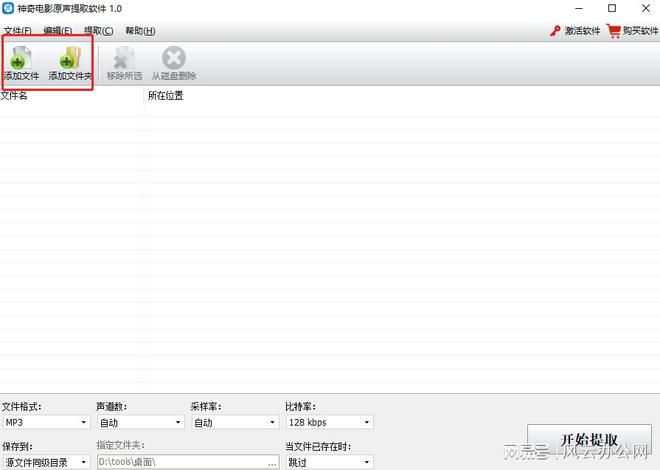Open the 编辑(E) menu
Screen dimensions: 660x470
pyautogui.click(x=58, y=31)
